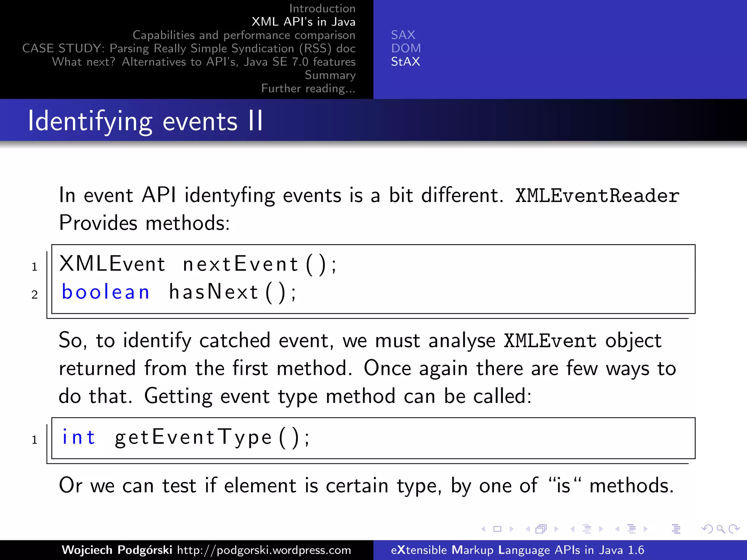Go to previous frame arrow icon
The height and width of the screenshot is (560, 747).
(x=528, y=529)
